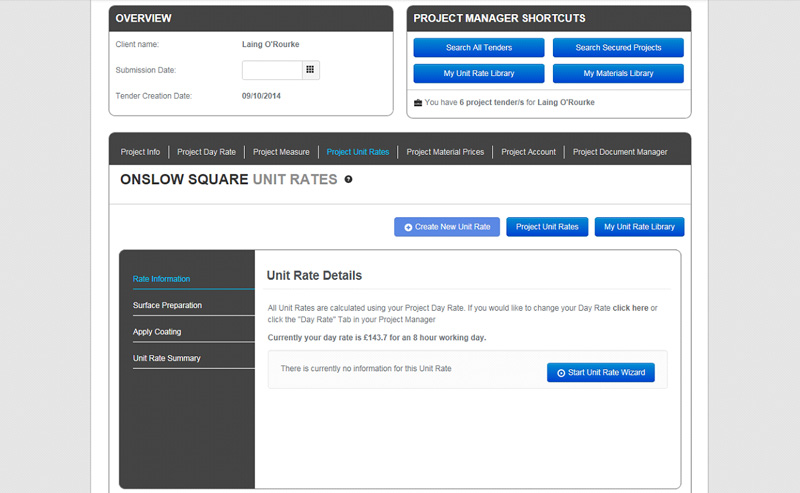This screenshot has height=493, width=800.
Task: Switch to the Project Day Rate tab
Action: coord(206,152)
